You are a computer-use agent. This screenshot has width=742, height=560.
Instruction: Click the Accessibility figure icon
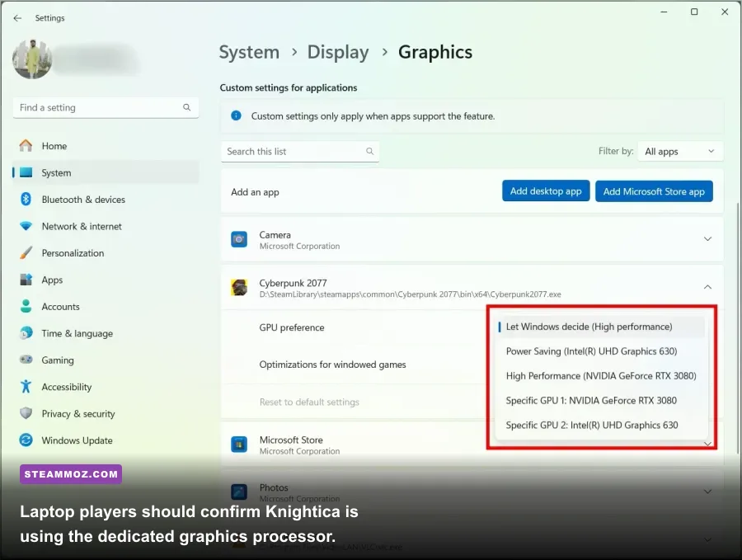pyautogui.click(x=26, y=386)
